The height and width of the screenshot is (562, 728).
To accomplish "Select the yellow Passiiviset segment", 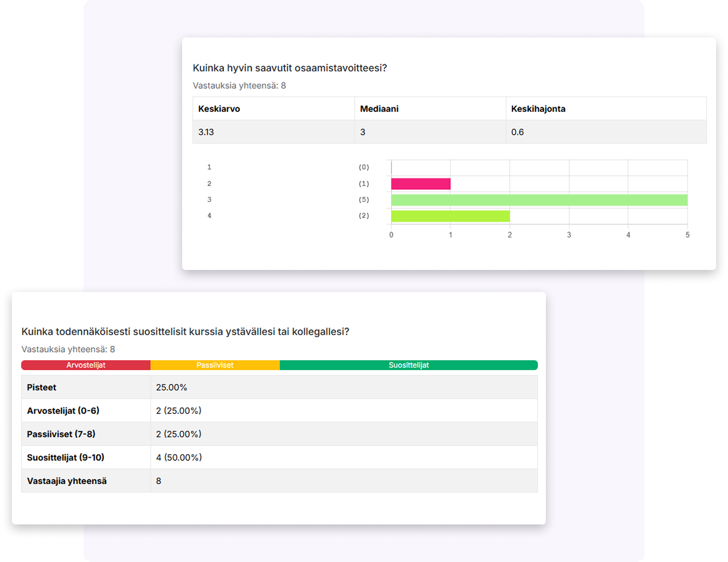I will tap(215, 365).
